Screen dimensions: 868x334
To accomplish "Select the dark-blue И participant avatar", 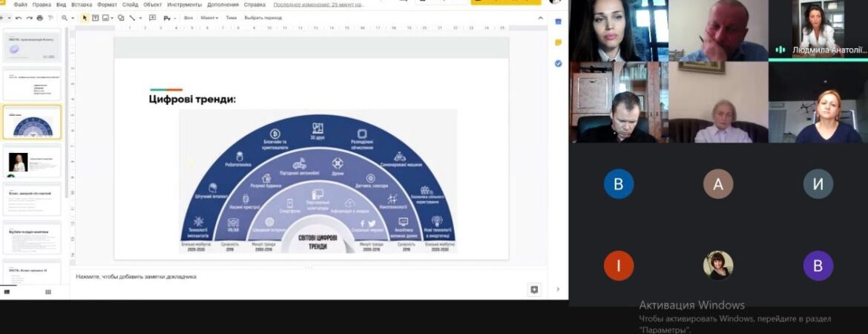I will click(x=818, y=184).
